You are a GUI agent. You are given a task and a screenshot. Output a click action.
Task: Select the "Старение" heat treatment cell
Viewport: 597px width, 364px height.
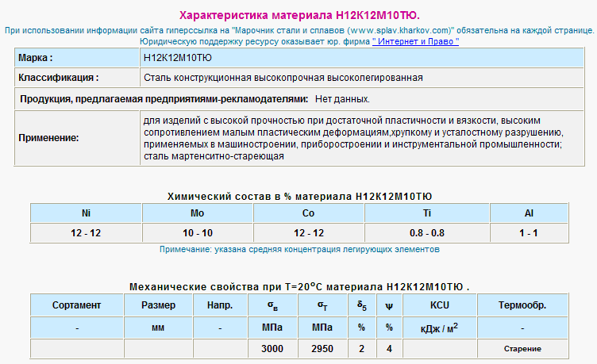tap(522, 349)
